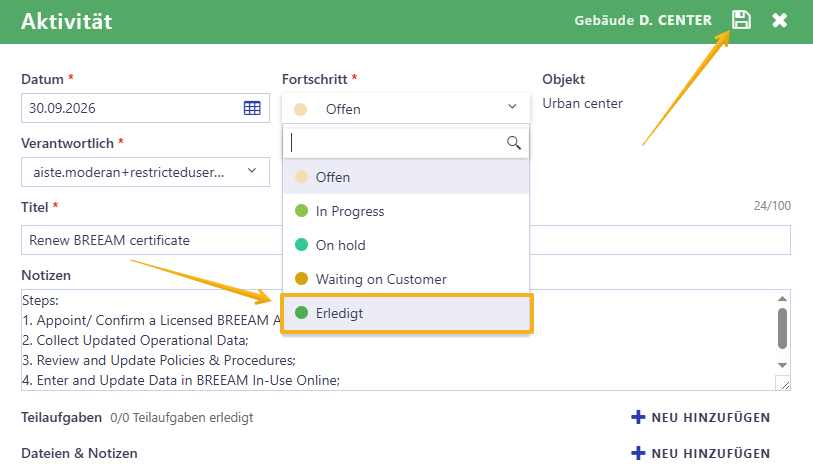Viewport: 813px width, 467px height.
Task: Save the activity with the floppy disk icon
Action: (x=741, y=20)
